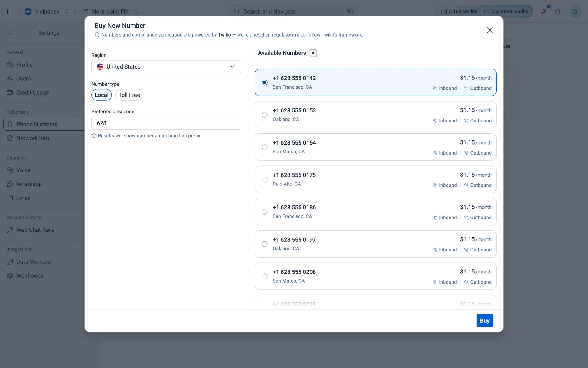The width and height of the screenshot is (588, 368).
Task: Toggle light/dark theme sun icon
Action: tap(558, 11)
